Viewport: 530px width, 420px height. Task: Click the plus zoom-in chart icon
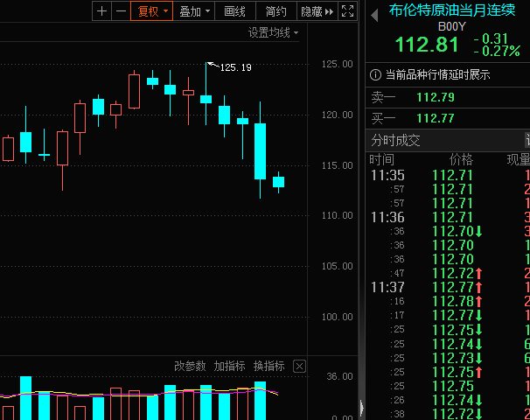[102, 11]
